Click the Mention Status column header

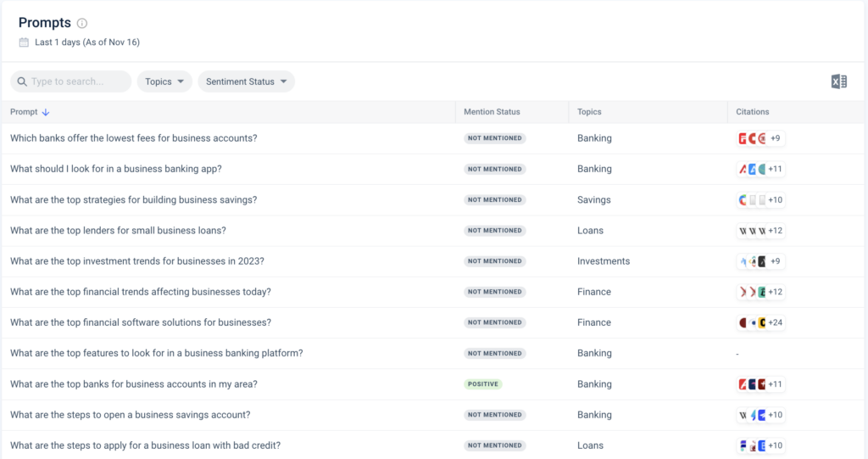click(492, 112)
